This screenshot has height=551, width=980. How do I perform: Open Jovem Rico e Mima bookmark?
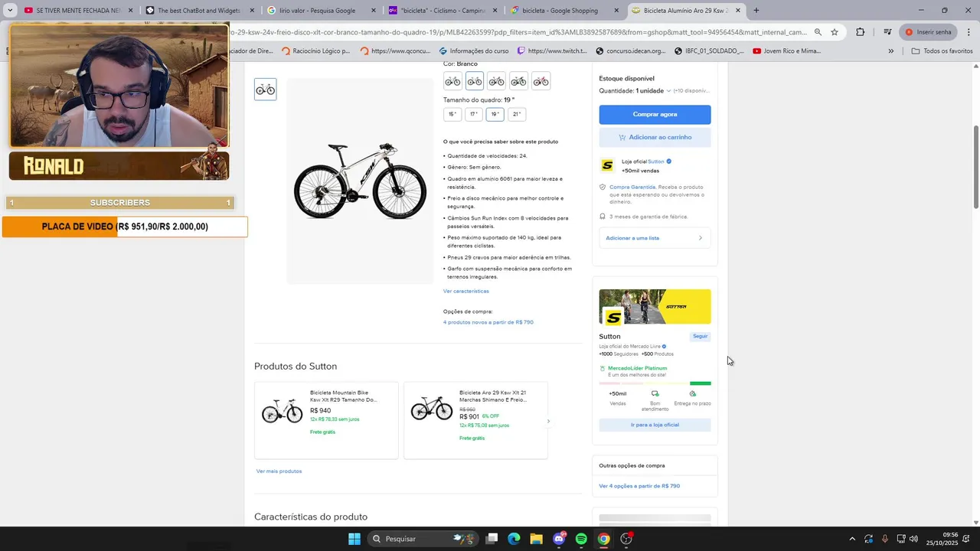[x=787, y=51]
